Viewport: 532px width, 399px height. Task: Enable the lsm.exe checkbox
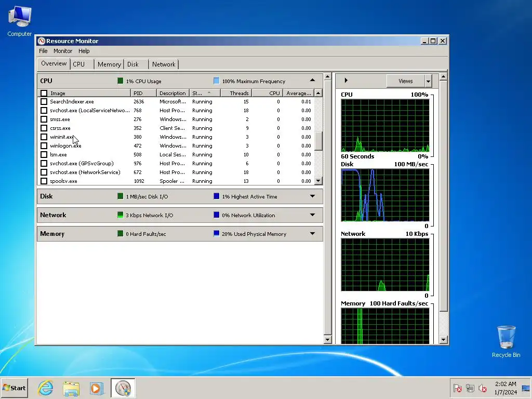(44, 154)
